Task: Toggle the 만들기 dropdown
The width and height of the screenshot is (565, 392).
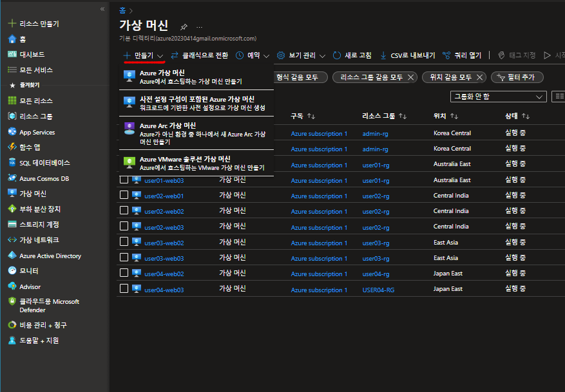Action: click(x=144, y=55)
